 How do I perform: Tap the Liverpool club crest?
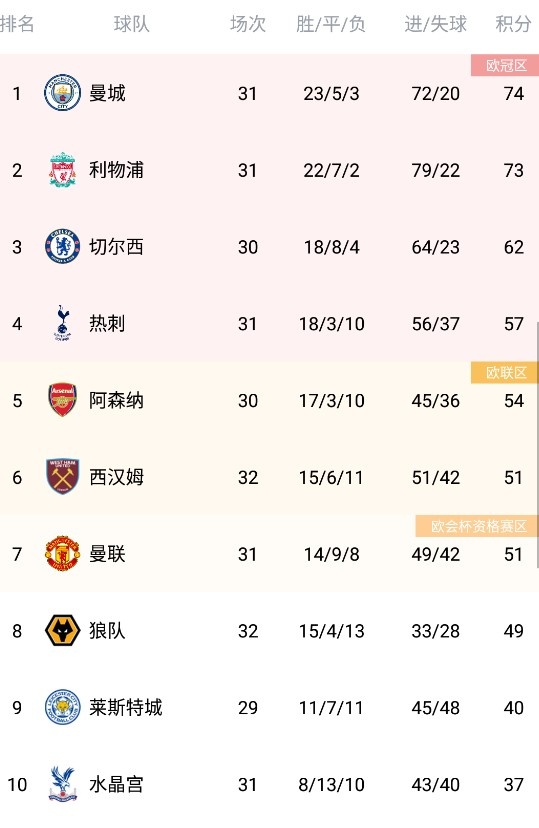click(x=62, y=170)
